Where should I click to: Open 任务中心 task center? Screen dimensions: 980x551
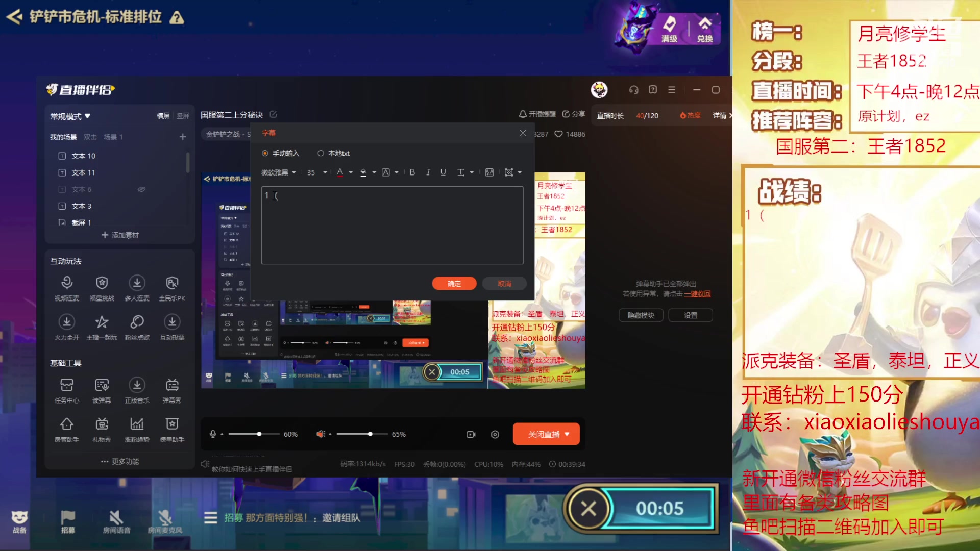pyautogui.click(x=67, y=390)
